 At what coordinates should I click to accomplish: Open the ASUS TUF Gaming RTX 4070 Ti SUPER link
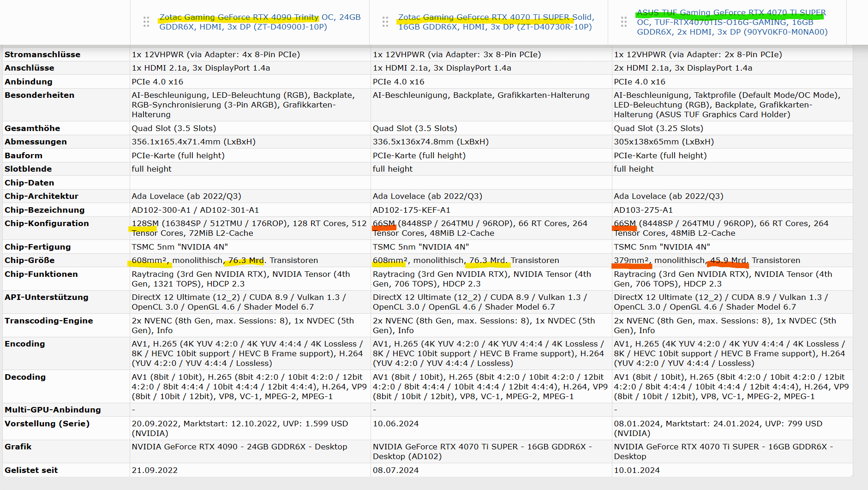coord(732,22)
